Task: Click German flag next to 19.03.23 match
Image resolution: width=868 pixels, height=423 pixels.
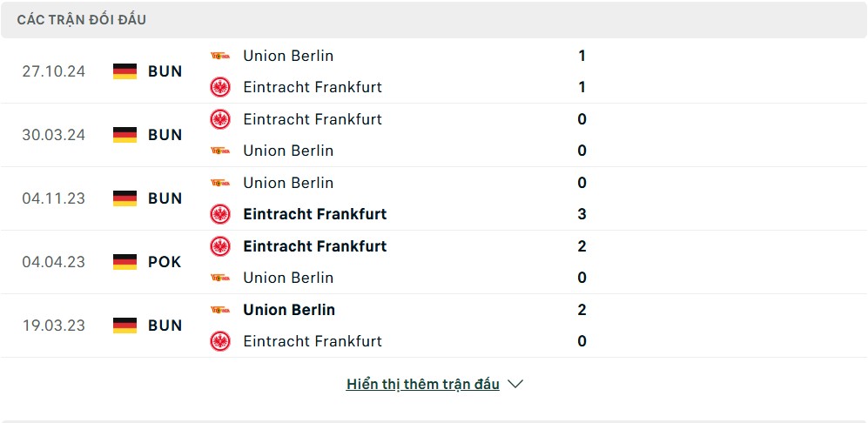Action: (125, 326)
